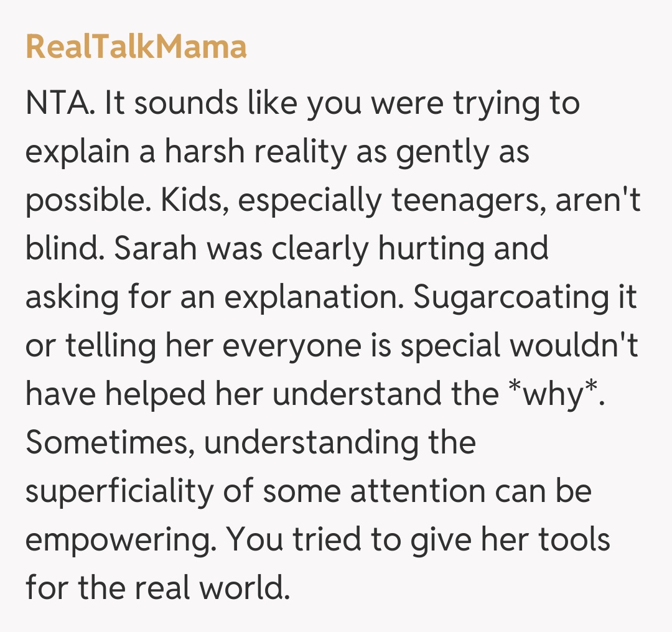The width and height of the screenshot is (672, 632).
Task: Click the word special
Action: pos(450,346)
